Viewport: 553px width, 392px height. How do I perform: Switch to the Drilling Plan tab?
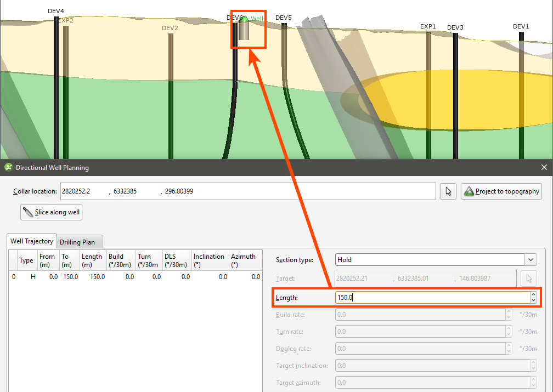tap(77, 242)
